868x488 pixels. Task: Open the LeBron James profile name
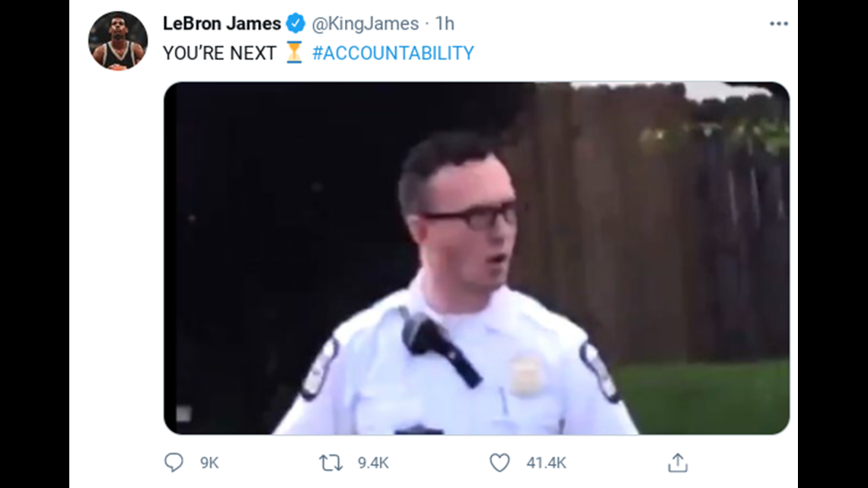222,24
